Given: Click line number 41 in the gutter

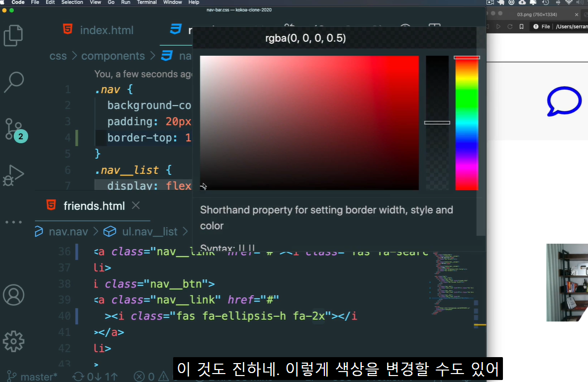Looking at the screenshot, I should click(x=65, y=332).
